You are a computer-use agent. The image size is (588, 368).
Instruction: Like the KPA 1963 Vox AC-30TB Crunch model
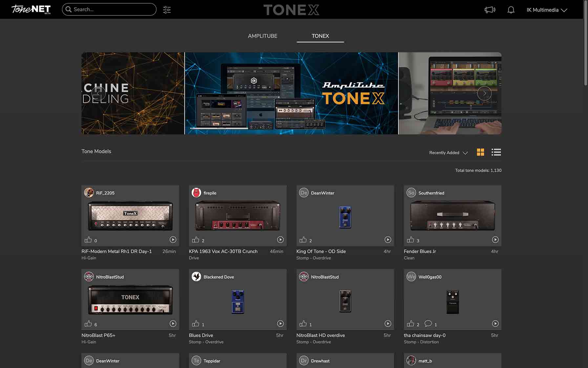point(196,240)
